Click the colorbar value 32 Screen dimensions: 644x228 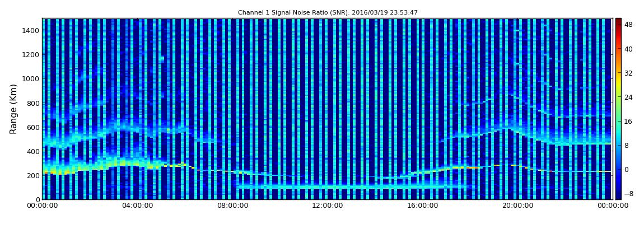[628, 73]
